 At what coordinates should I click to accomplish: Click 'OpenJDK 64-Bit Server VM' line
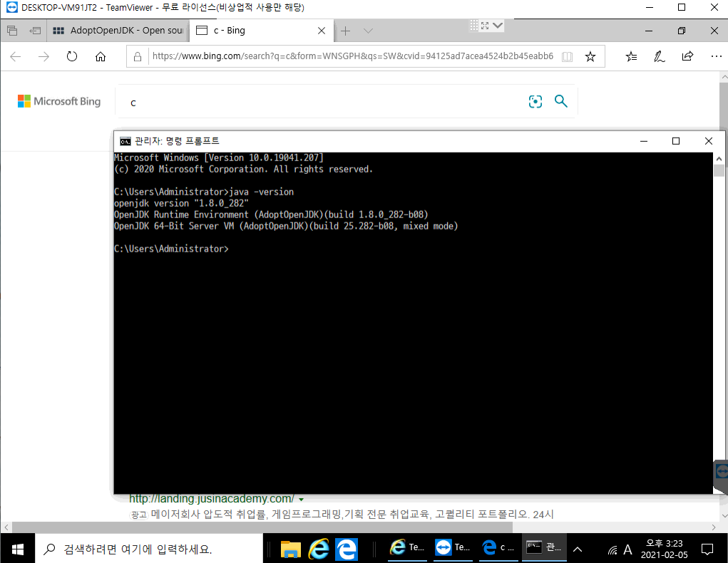click(x=286, y=226)
